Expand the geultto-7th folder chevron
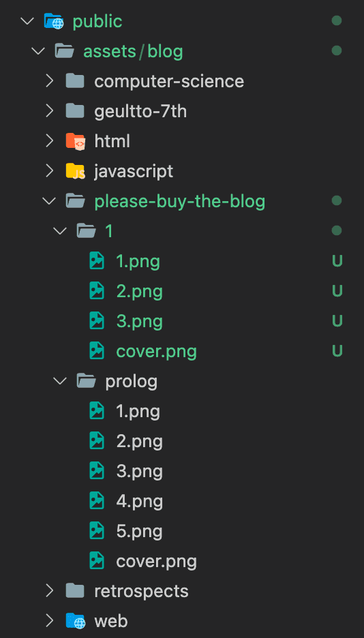This screenshot has width=364, height=638. click(x=50, y=111)
